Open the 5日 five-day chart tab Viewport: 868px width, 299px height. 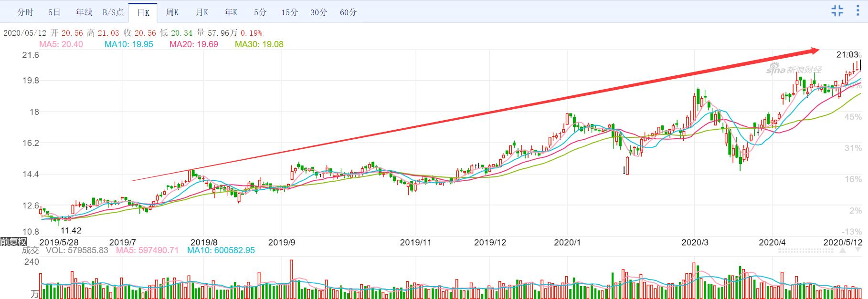pos(54,12)
